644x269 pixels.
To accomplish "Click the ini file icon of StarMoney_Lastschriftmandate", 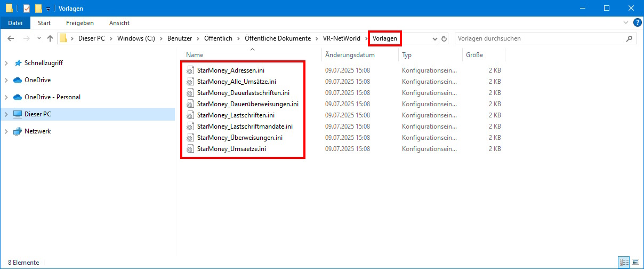I will point(190,126).
